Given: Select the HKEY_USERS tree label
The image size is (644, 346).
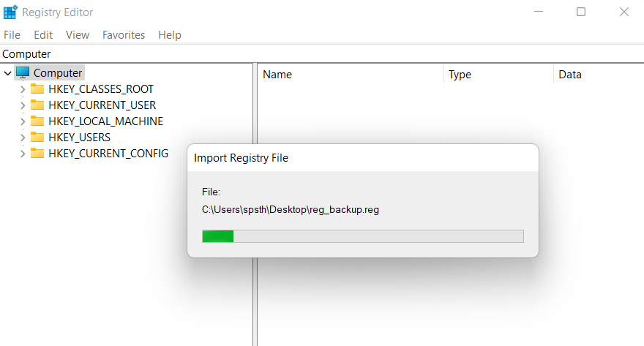Looking at the screenshot, I should click(x=79, y=137).
